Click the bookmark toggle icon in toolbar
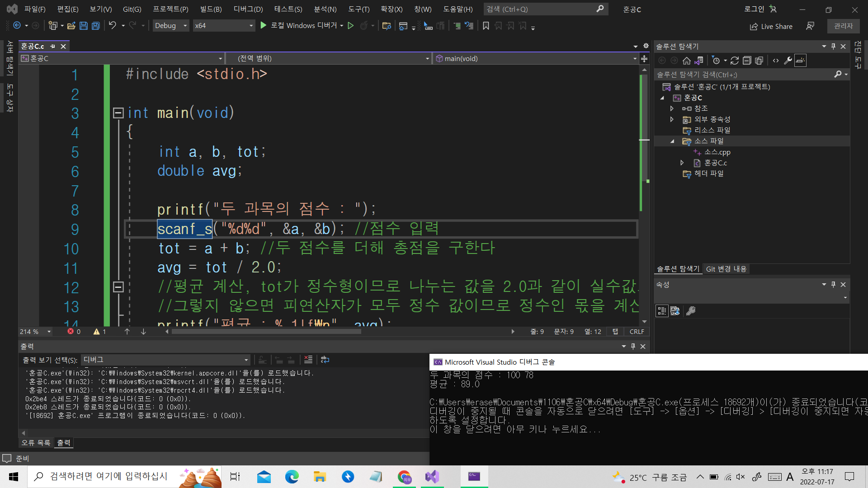This screenshot has height=488, width=868. coord(486,26)
